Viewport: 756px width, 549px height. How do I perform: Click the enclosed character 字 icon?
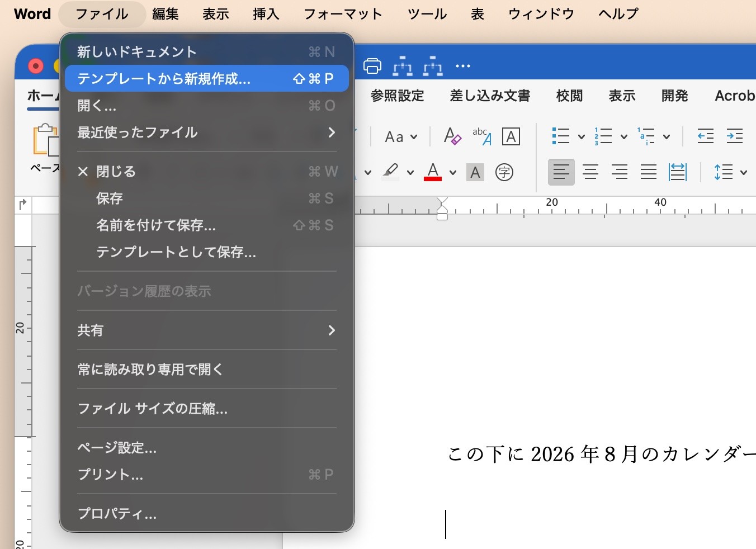pyautogui.click(x=504, y=172)
